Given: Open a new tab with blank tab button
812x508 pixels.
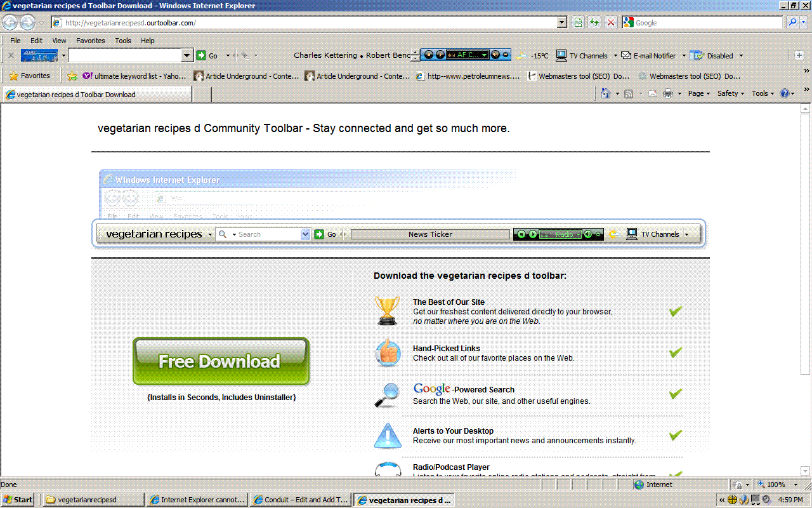Looking at the screenshot, I should coord(202,95).
